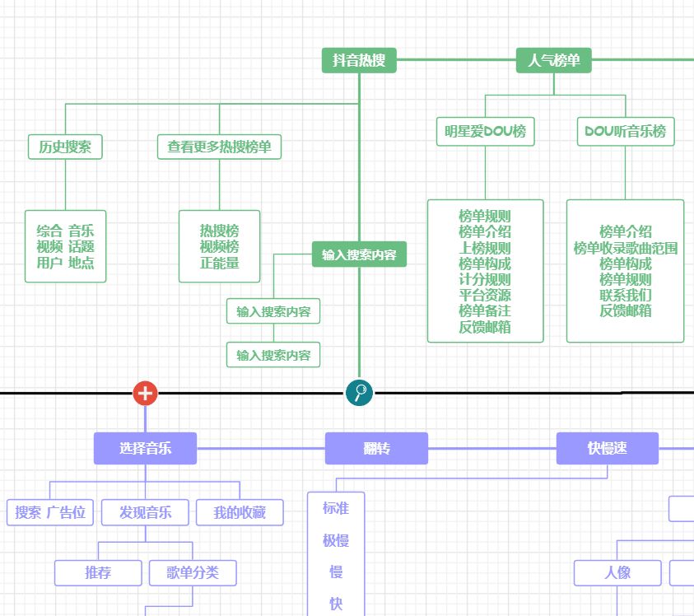Screen dimensions: 694x616
Task: Click 标准 in the speed options box
Action: point(336,508)
